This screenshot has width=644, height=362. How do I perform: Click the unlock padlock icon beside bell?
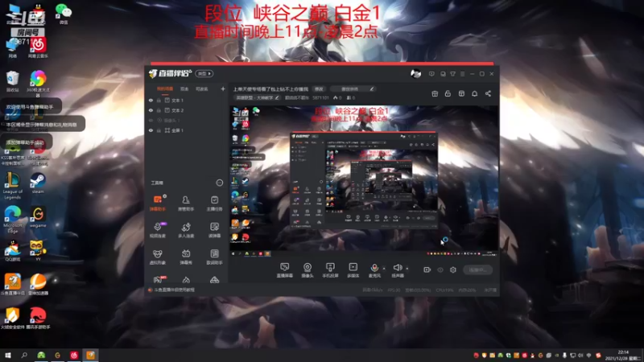tap(448, 93)
